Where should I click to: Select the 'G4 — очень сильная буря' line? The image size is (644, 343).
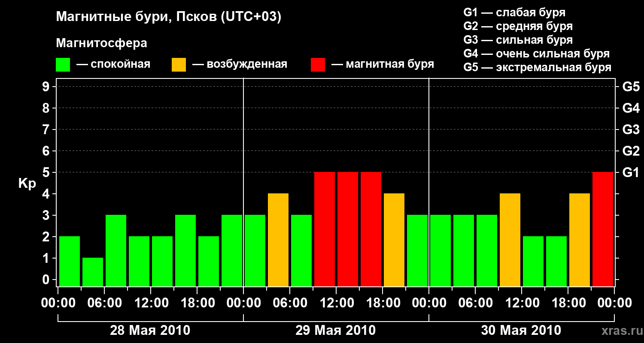[x=537, y=54]
